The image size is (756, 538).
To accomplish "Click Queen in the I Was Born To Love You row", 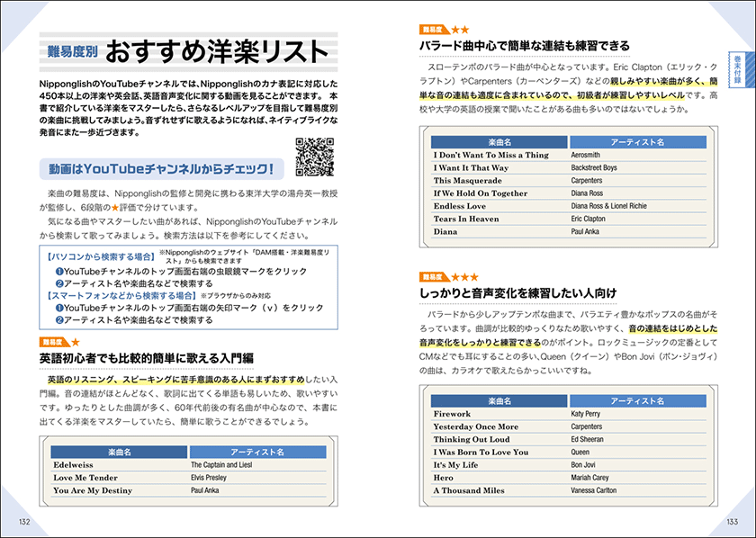I will pos(580,453).
